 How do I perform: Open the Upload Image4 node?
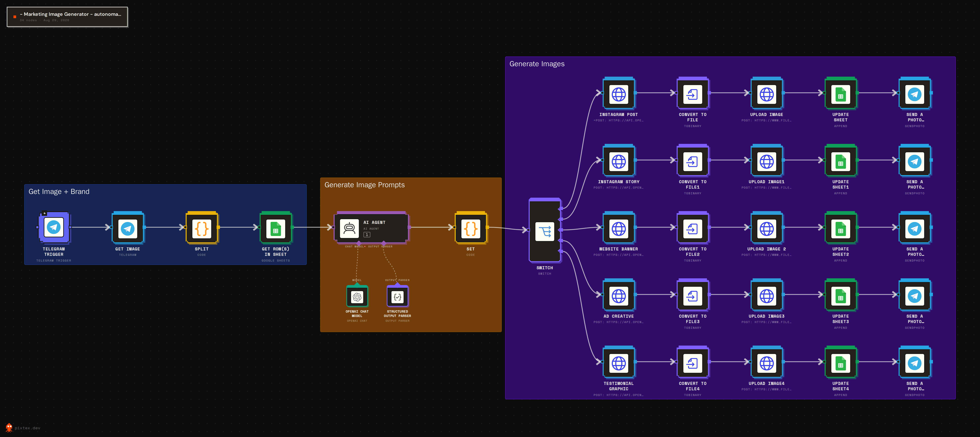(767, 362)
